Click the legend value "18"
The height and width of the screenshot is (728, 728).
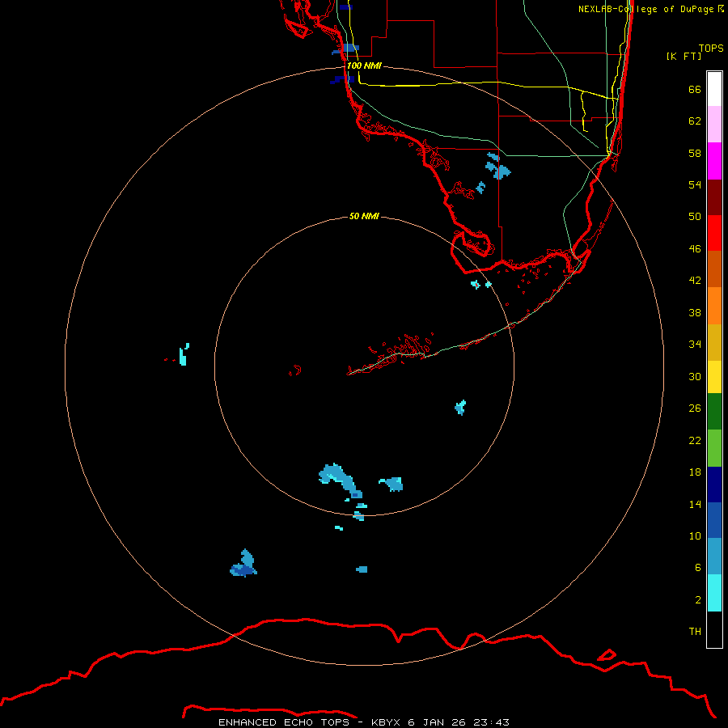click(x=695, y=472)
